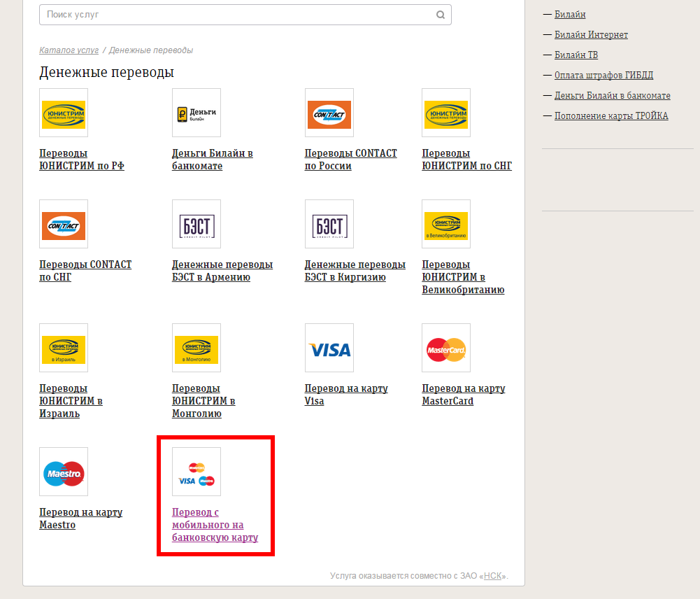The height and width of the screenshot is (599, 700).
Task: Click the search magnifier icon
Action: pos(440,15)
